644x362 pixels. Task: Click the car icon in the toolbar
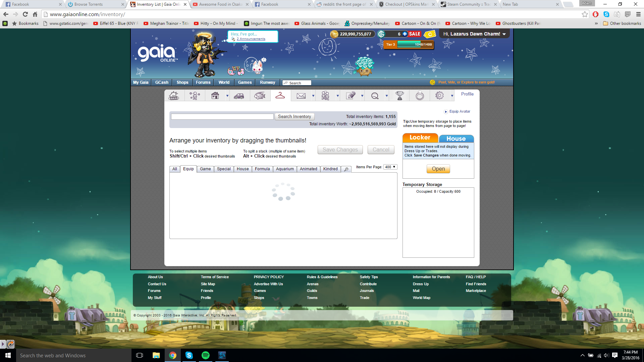pyautogui.click(x=239, y=96)
